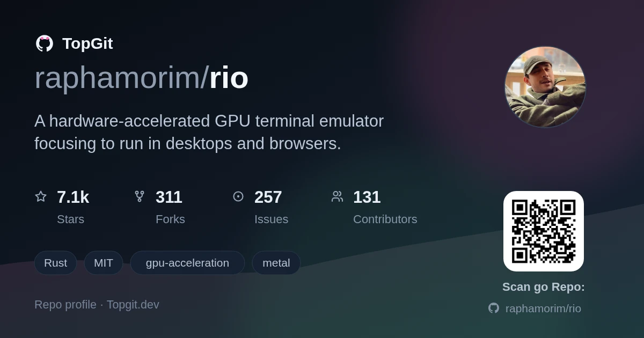The height and width of the screenshot is (338, 644).
Task: Select the metal topic tag
Action: point(276,263)
